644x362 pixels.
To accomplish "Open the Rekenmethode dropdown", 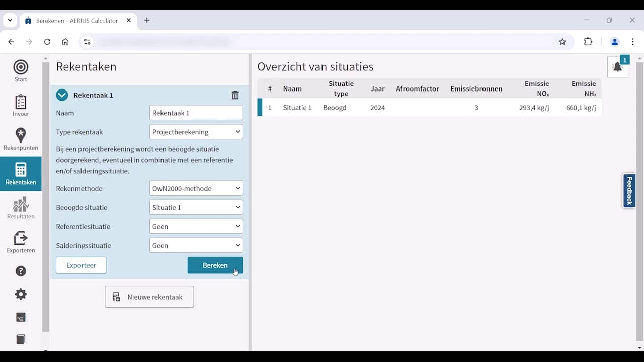I will coord(196,188).
